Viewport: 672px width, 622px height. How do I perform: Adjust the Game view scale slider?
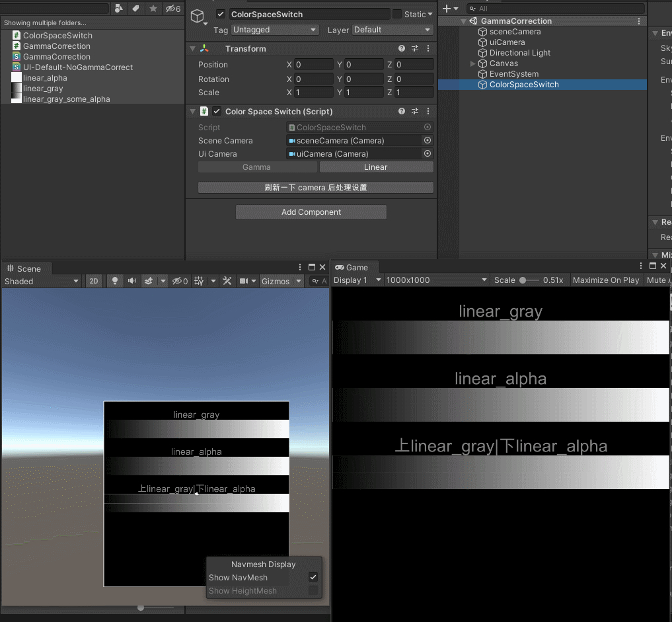[522, 280]
